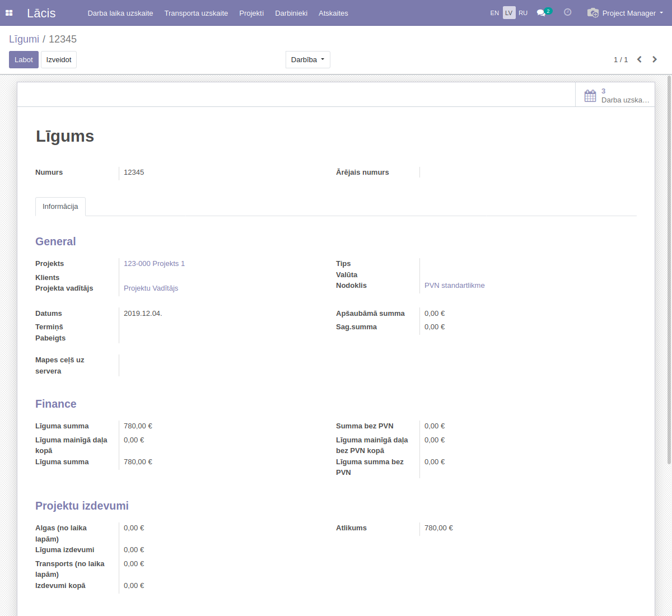Switch language to RU
672x616 pixels.
coord(523,13)
